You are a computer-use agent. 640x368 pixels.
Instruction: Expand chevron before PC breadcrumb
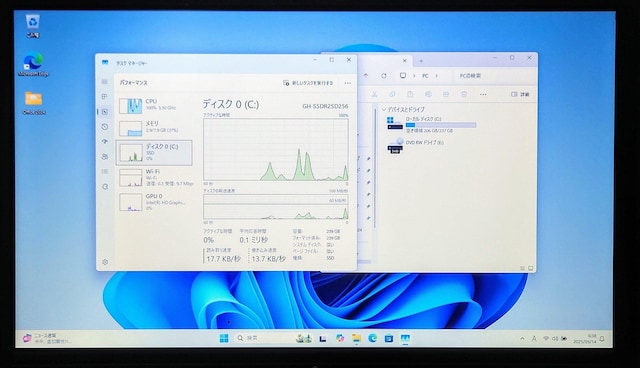click(x=414, y=76)
